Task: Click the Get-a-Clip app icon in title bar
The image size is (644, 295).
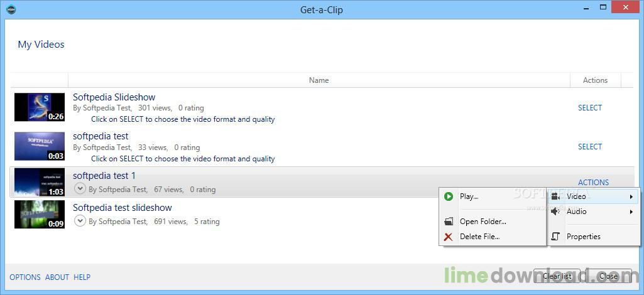Action: (11, 9)
